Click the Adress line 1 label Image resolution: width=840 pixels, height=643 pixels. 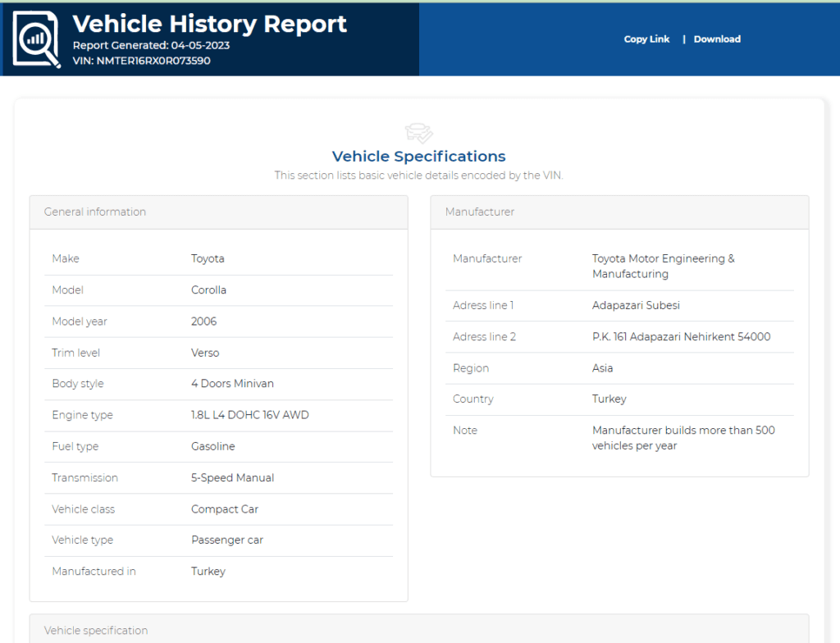pyautogui.click(x=483, y=305)
